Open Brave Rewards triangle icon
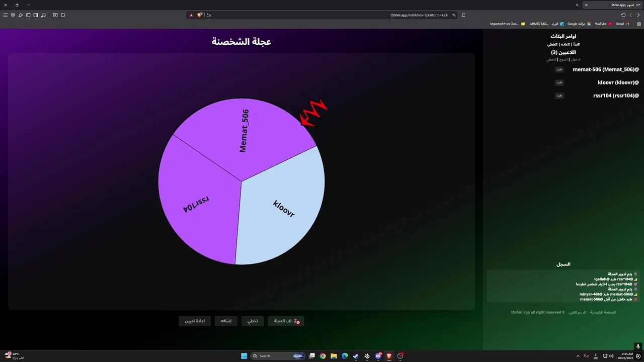This screenshot has width=644, height=362. 191,15
